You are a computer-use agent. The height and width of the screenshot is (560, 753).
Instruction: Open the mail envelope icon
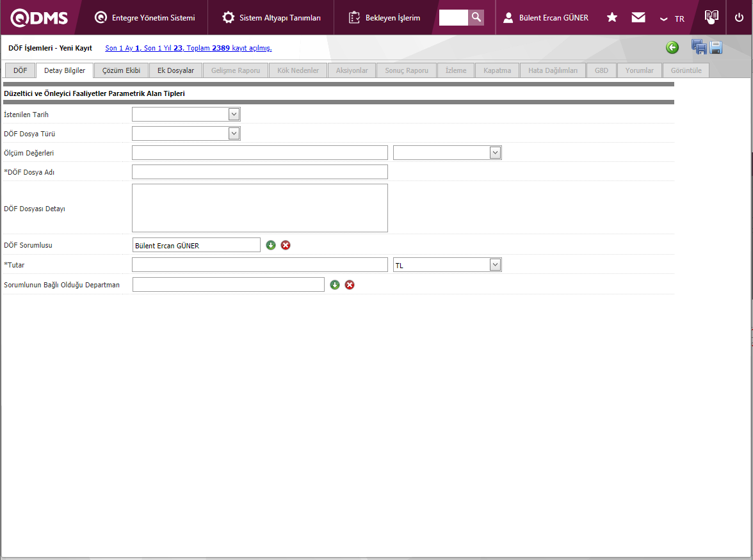pos(638,18)
